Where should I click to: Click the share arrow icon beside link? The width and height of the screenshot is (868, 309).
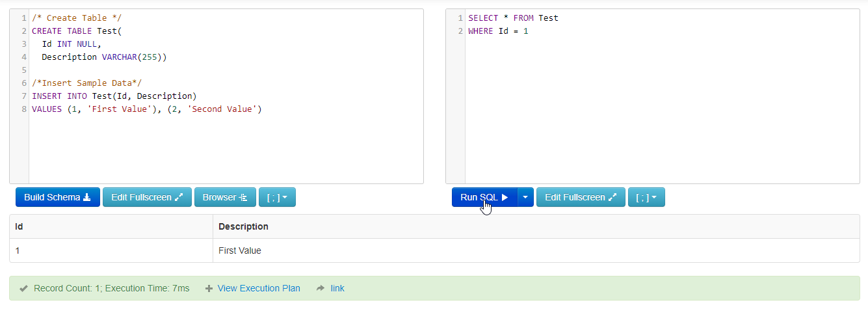[x=320, y=288]
